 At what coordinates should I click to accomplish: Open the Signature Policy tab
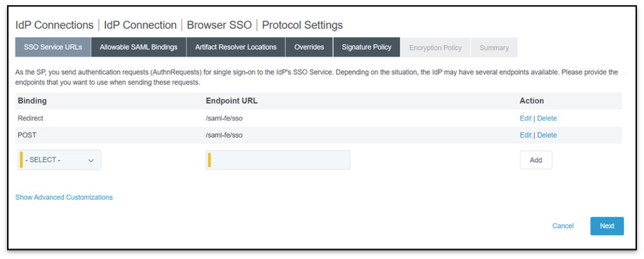(366, 48)
